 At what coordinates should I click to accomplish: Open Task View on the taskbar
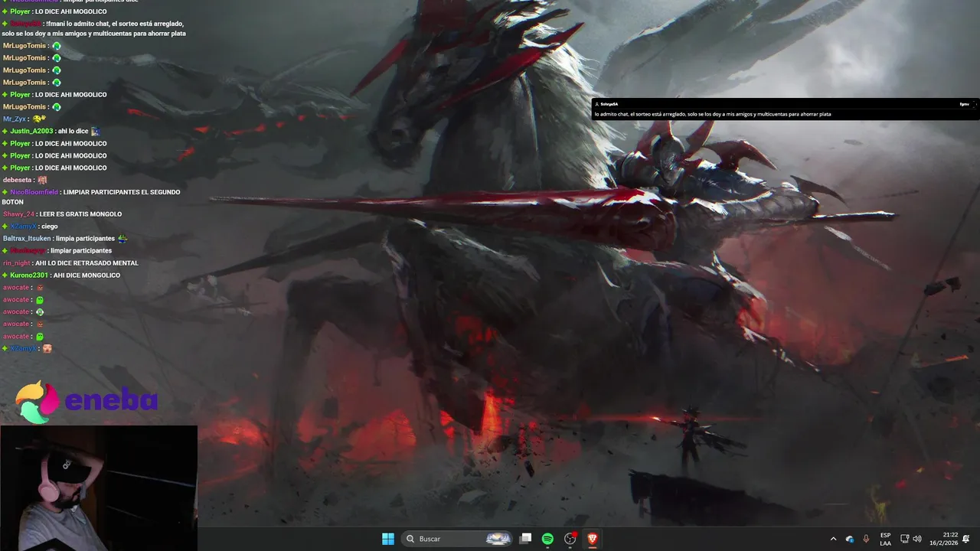[525, 539]
